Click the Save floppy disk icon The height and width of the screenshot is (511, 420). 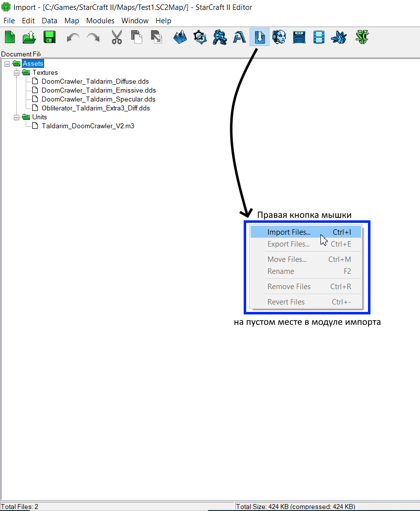[x=50, y=37]
